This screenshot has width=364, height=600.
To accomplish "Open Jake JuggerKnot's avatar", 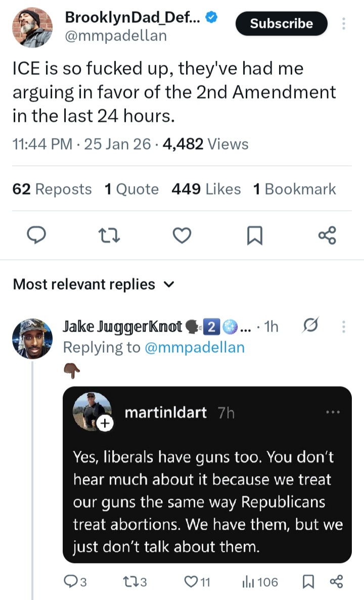I will tap(32, 339).
